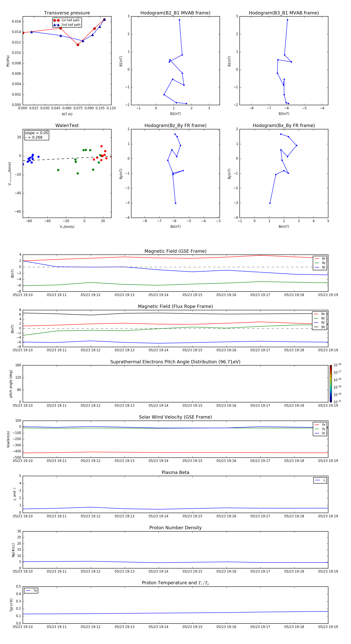
Task: Click the |B| legend entry in Flux Rope plot
Action: (x=320, y=327)
